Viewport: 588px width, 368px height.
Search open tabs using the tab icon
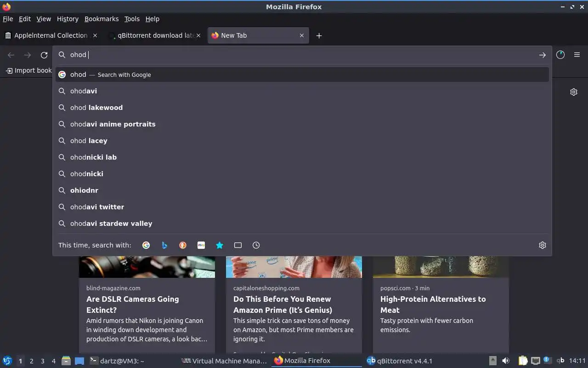point(238,245)
